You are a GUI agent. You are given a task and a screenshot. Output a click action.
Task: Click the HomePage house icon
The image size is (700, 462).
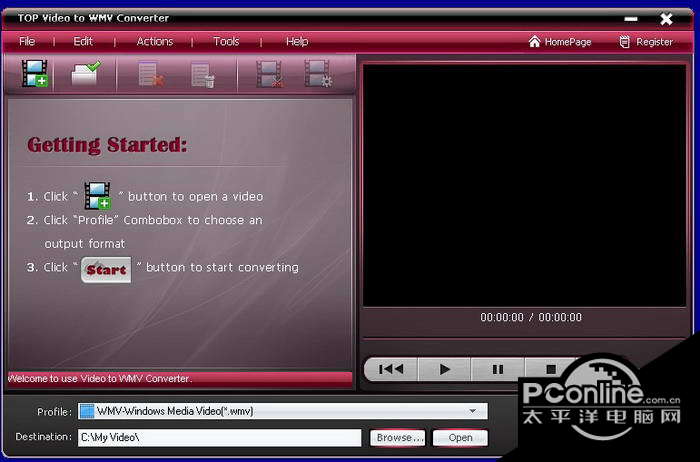534,42
